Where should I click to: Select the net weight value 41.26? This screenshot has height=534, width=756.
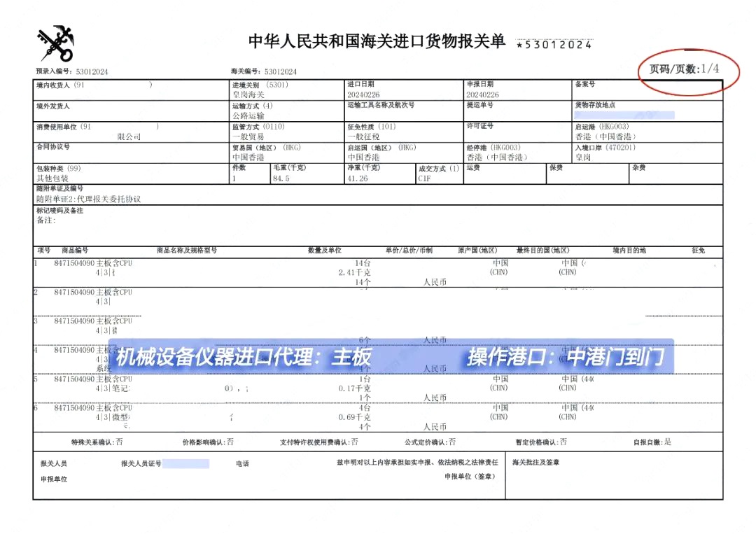[x=357, y=178]
